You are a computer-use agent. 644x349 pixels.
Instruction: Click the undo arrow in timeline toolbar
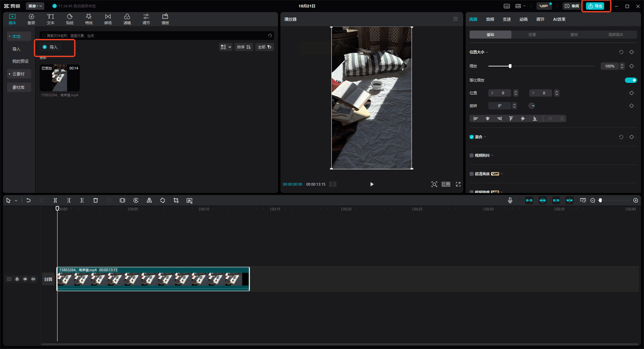pos(29,200)
